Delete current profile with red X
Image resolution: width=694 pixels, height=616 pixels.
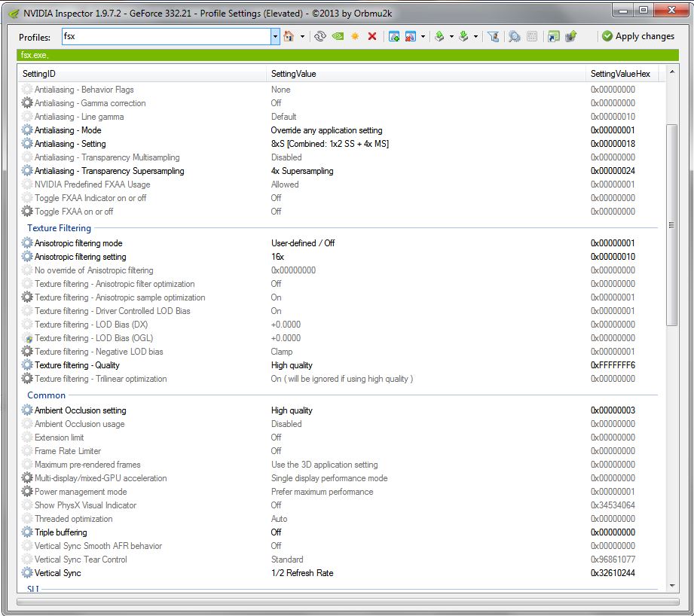coord(372,36)
